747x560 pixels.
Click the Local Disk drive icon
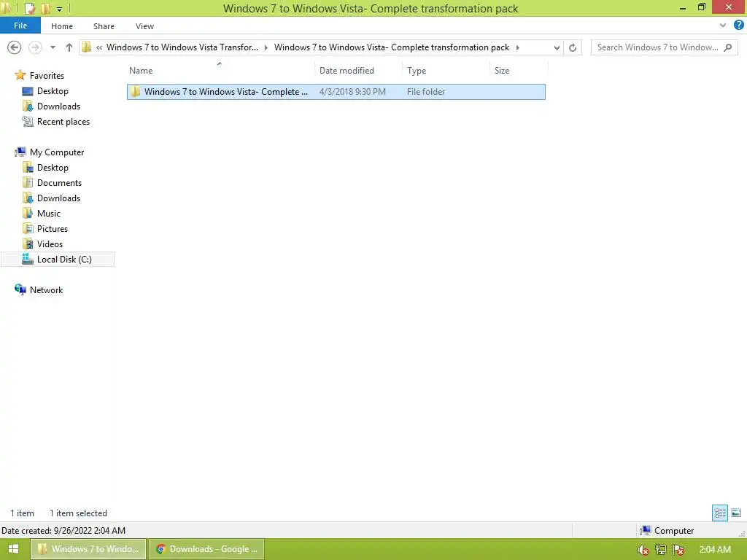(x=28, y=259)
